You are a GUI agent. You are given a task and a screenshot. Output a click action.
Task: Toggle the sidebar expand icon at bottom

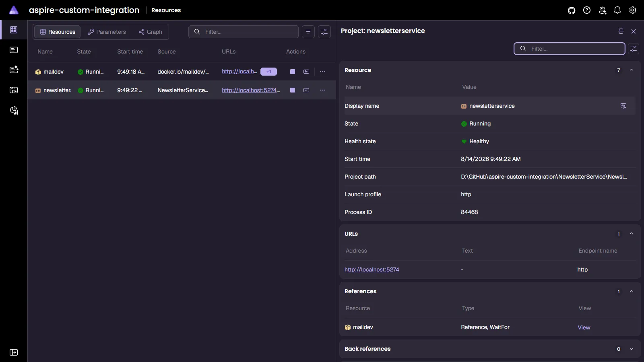click(x=14, y=352)
